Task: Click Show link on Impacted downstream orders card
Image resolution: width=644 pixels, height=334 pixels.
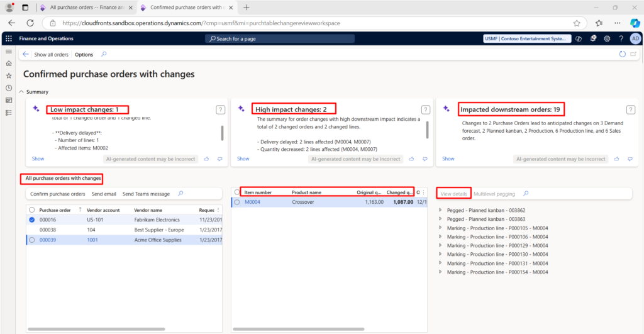Action: point(448,159)
